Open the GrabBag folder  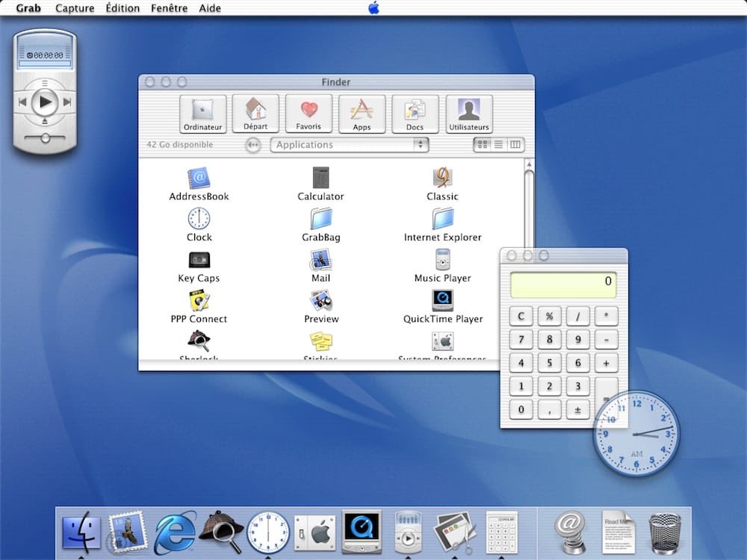[x=320, y=219]
